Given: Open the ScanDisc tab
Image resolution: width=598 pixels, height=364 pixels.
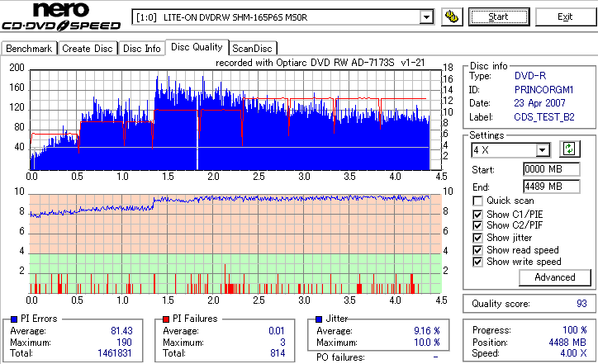Looking at the screenshot, I should coord(252,49).
